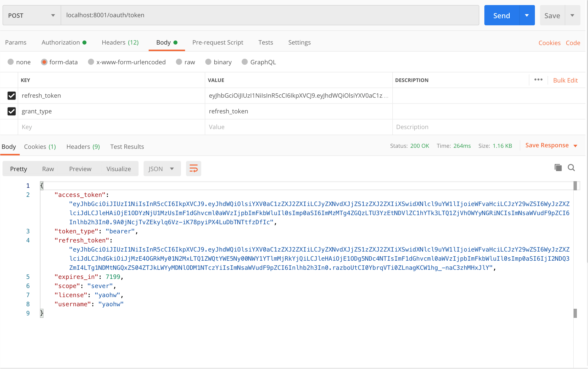Expand the POST method selector
The image size is (588, 369).
pyautogui.click(x=32, y=15)
